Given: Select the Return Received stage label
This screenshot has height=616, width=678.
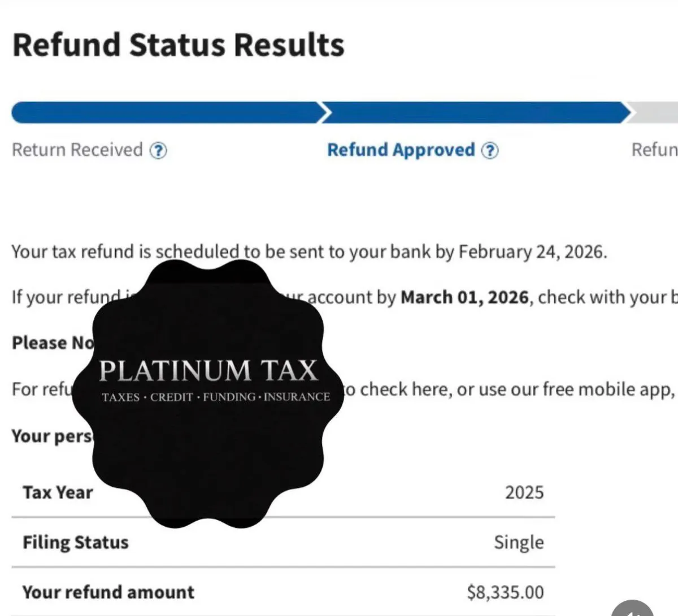Looking at the screenshot, I should (77, 150).
